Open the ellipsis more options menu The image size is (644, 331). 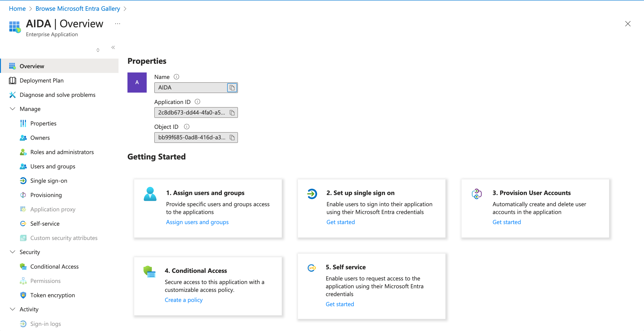coord(117,24)
